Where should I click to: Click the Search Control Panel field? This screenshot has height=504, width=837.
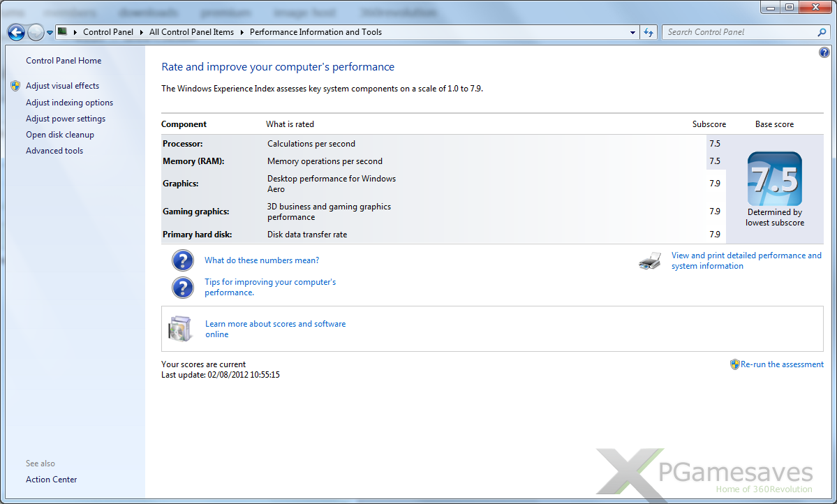(x=740, y=32)
